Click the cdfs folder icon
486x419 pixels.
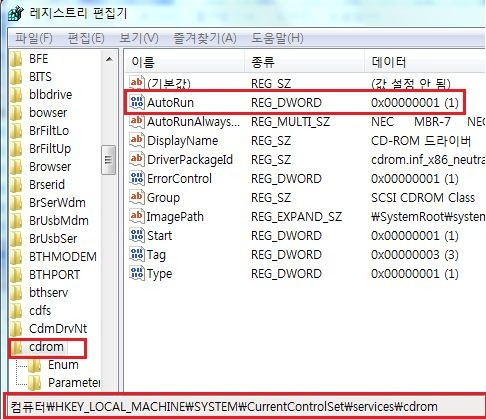point(16,311)
